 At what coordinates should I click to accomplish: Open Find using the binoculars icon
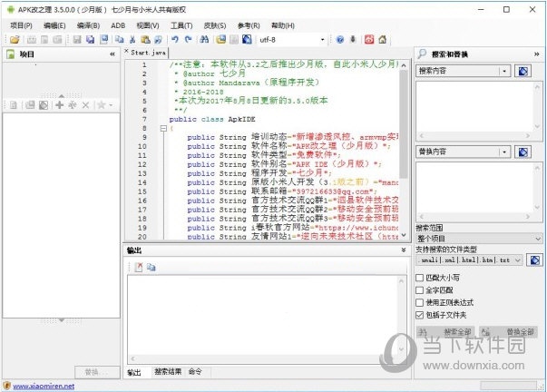pyautogui.click(x=204, y=39)
